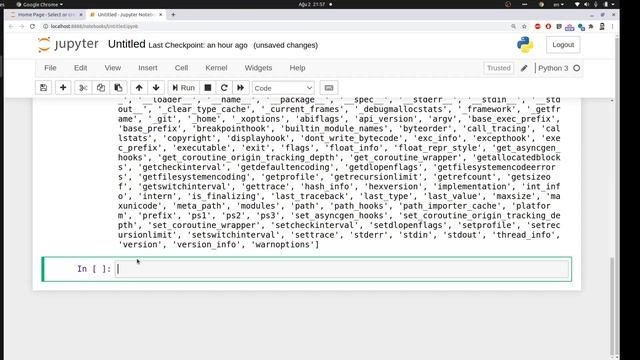Open the Help menu
The height and width of the screenshot is (360, 640).
[297, 68]
